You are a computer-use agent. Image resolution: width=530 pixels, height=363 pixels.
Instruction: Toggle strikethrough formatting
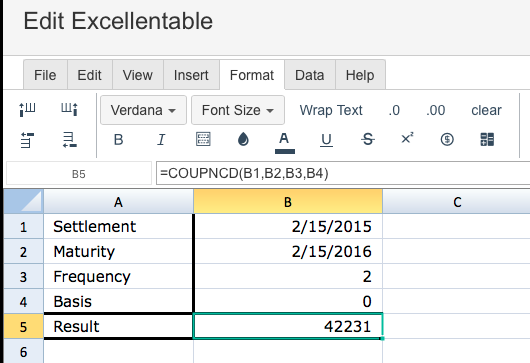(x=367, y=139)
